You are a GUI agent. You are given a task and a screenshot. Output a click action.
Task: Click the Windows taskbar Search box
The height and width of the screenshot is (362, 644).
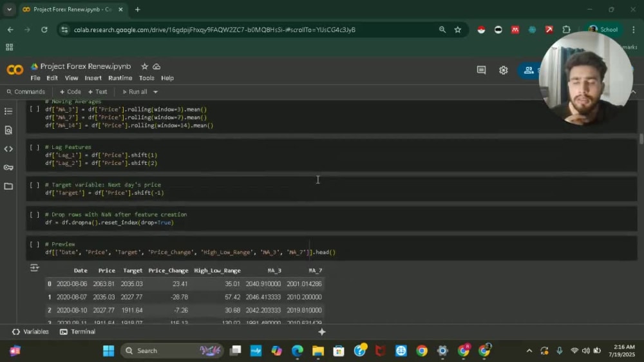(x=172, y=351)
